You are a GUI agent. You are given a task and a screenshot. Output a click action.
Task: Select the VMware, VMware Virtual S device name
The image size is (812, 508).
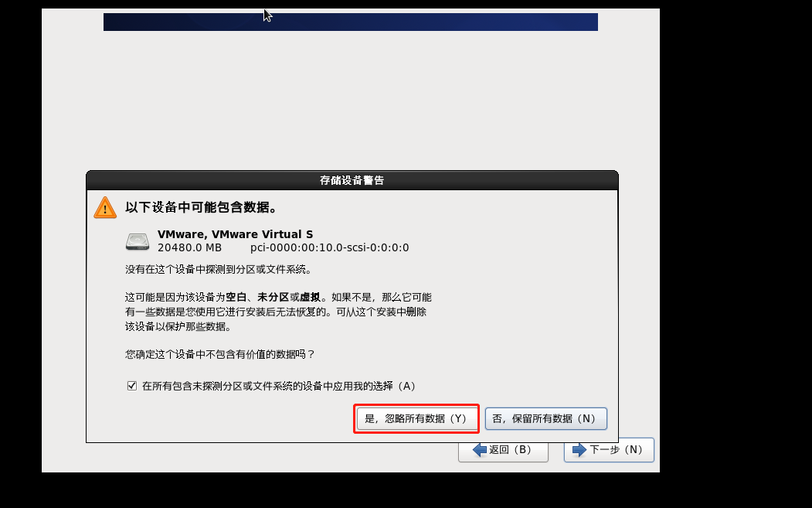click(x=235, y=234)
